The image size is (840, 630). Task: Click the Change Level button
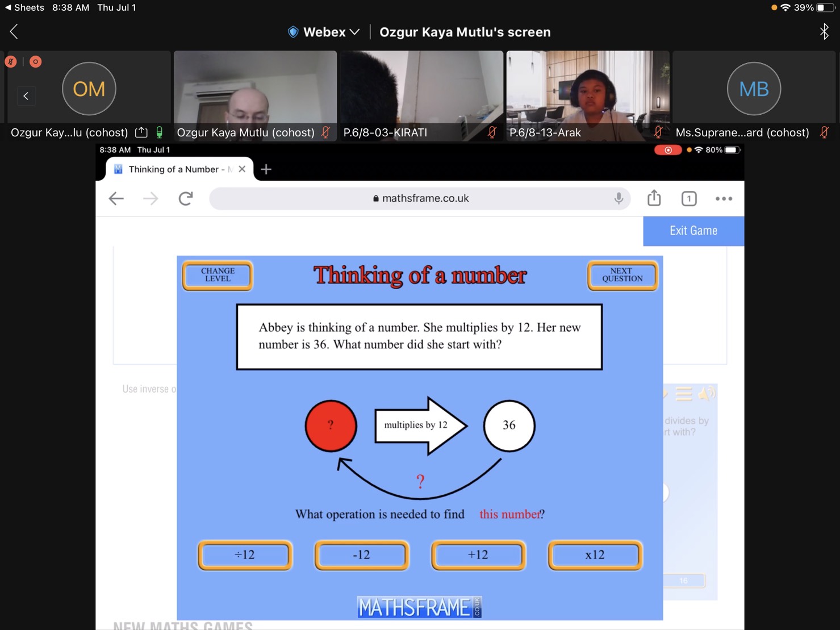pos(218,276)
